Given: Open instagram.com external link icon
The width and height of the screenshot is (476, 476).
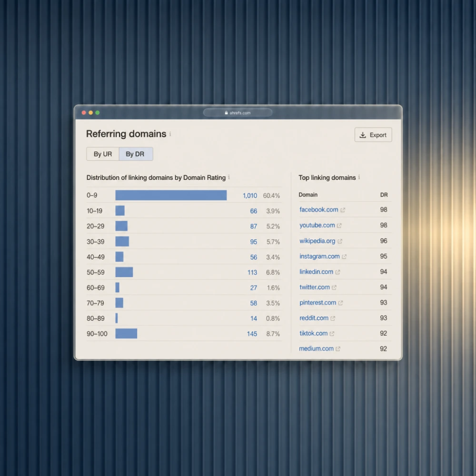Looking at the screenshot, I should click(344, 257).
